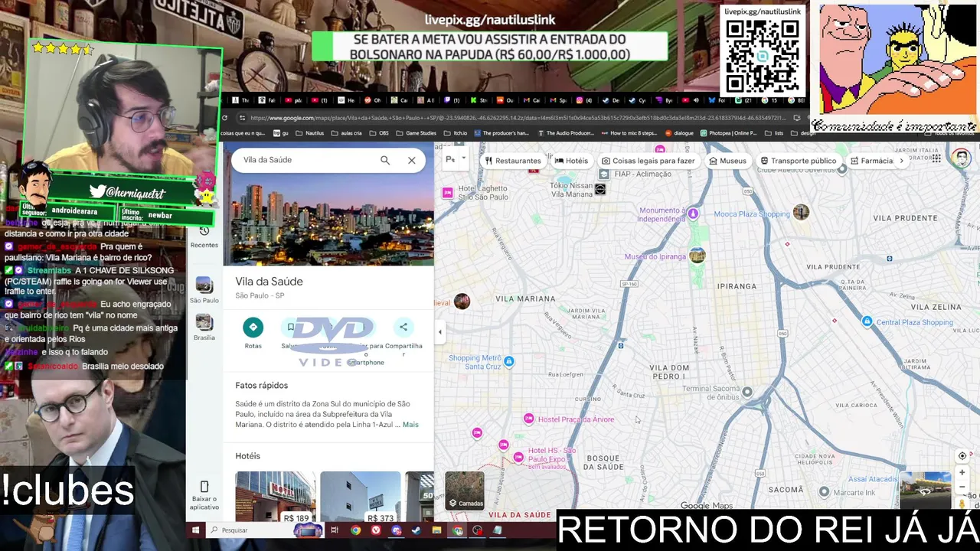Expand description with the Mais link

410,425
